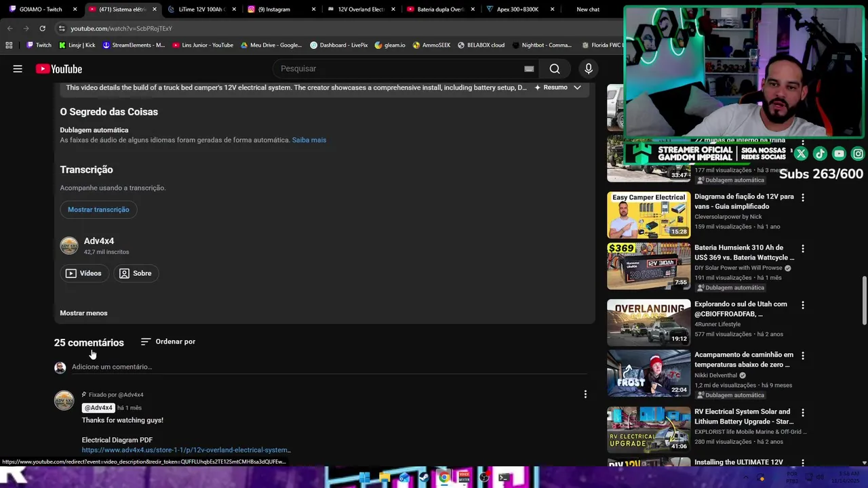Expand the Resumo summary chevron
This screenshot has width=868, height=488.
click(577, 87)
